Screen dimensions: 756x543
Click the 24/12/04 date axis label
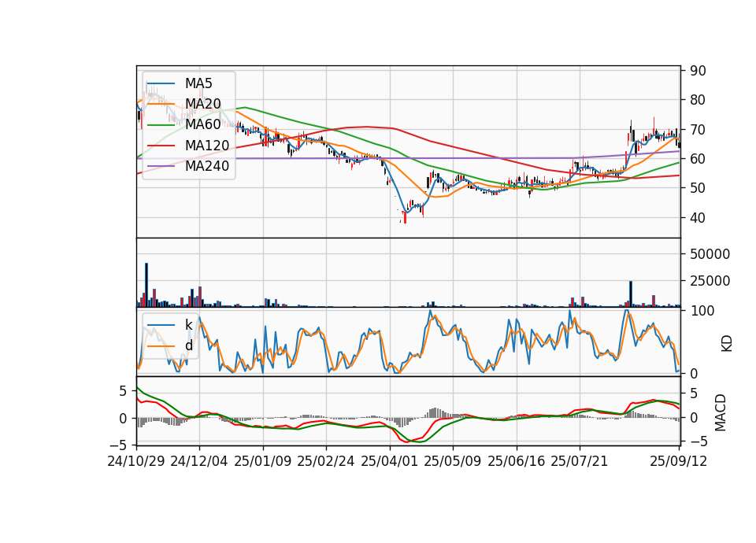199,461
